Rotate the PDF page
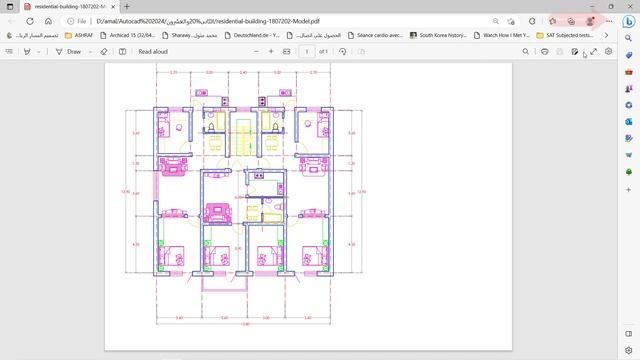 tap(342, 51)
